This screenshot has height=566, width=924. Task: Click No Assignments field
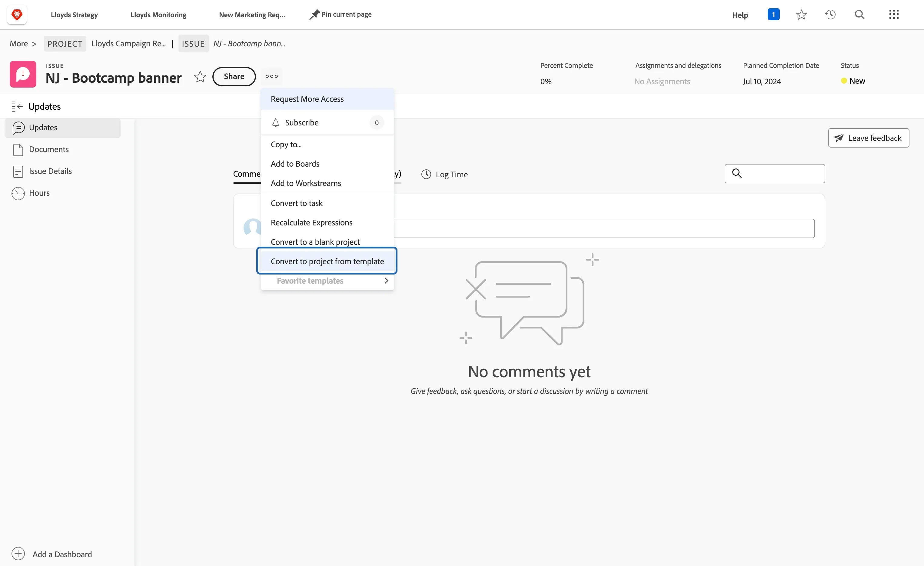coord(662,82)
